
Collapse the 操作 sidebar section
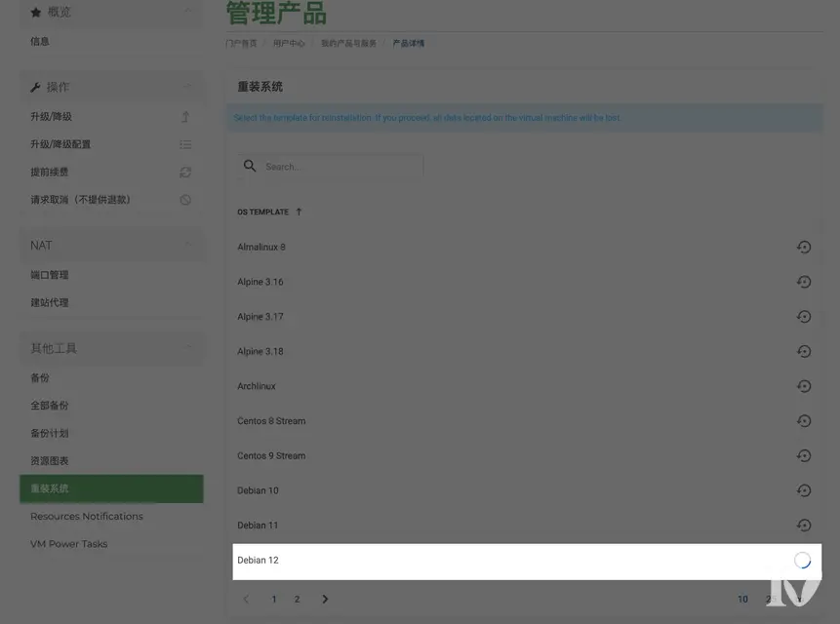187,86
